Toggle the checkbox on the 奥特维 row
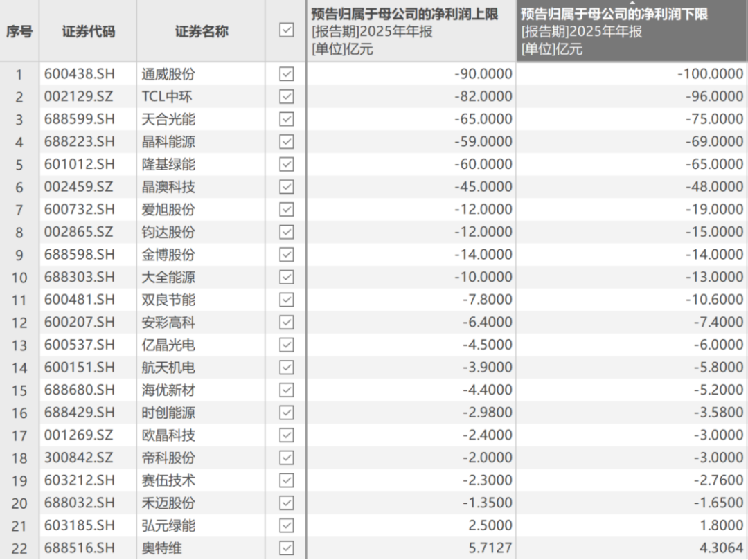This screenshot has height=560, width=748. [285, 547]
